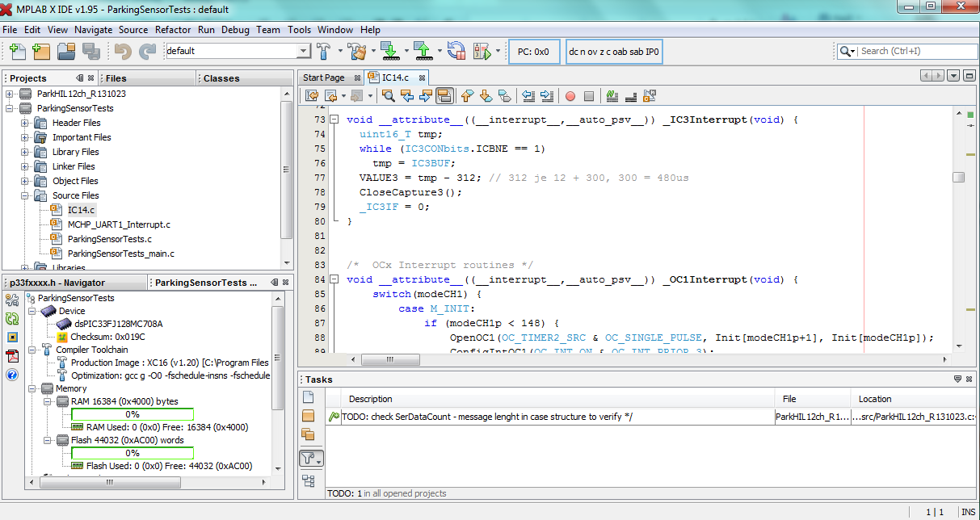Image resolution: width=980 pixels, height=520 pixels.
Task: Open the Debug Project dropdown arrow
Action: click(x=498, y=51)
